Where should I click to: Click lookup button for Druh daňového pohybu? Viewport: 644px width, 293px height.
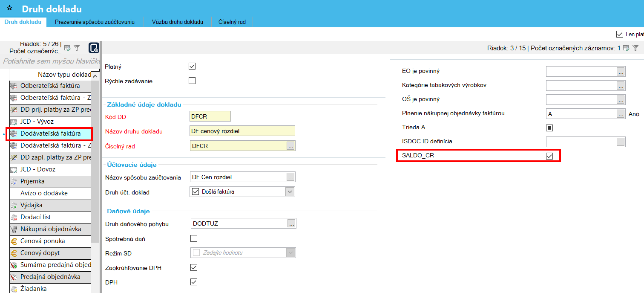point(291,223)
